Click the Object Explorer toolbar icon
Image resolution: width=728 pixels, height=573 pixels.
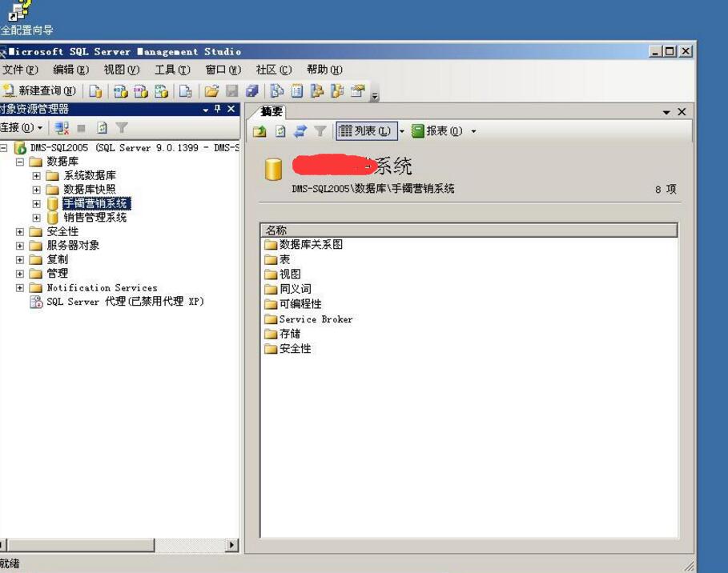click(x=317, y=91)
